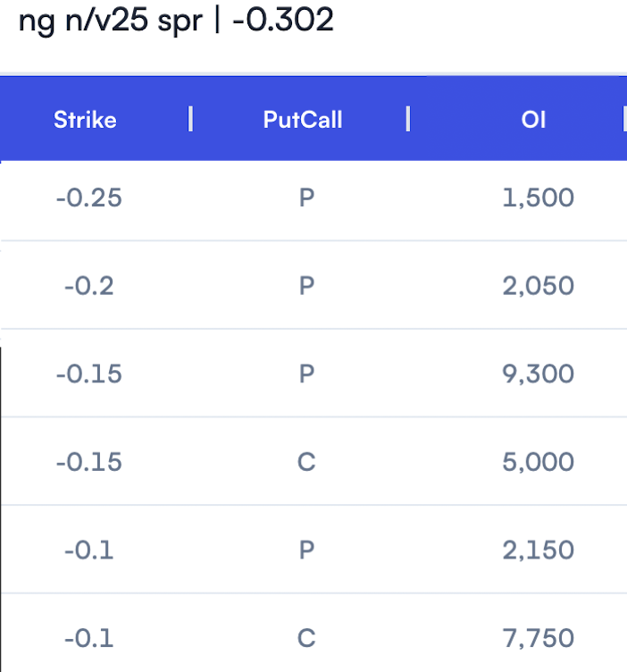Select the C cell with OI 5,000
Screen dimensions: 627x672
tap(306, 462)
